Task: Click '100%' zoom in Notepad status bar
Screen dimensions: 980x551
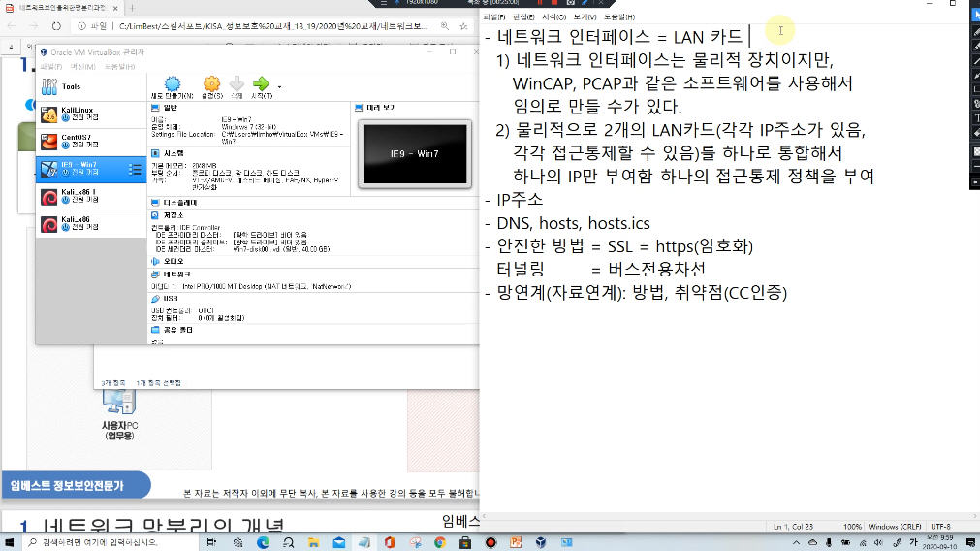Action: (852, 527)
